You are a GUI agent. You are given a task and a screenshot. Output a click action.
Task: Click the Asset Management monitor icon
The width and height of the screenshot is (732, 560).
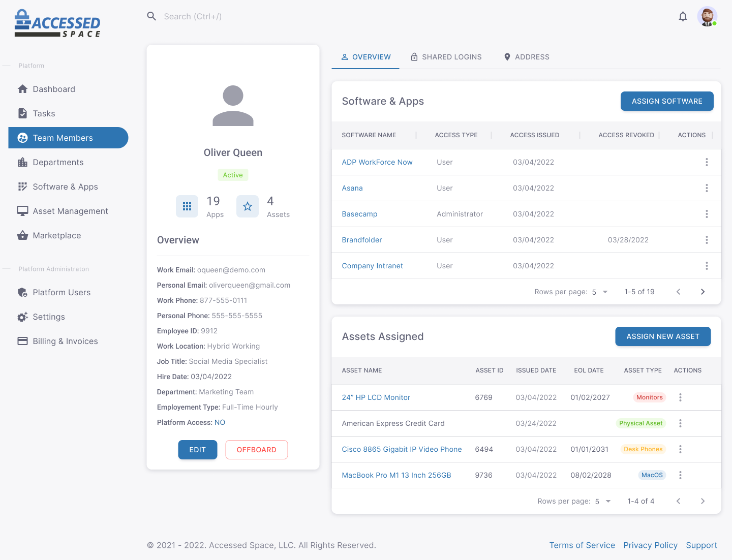click(22, 211)
